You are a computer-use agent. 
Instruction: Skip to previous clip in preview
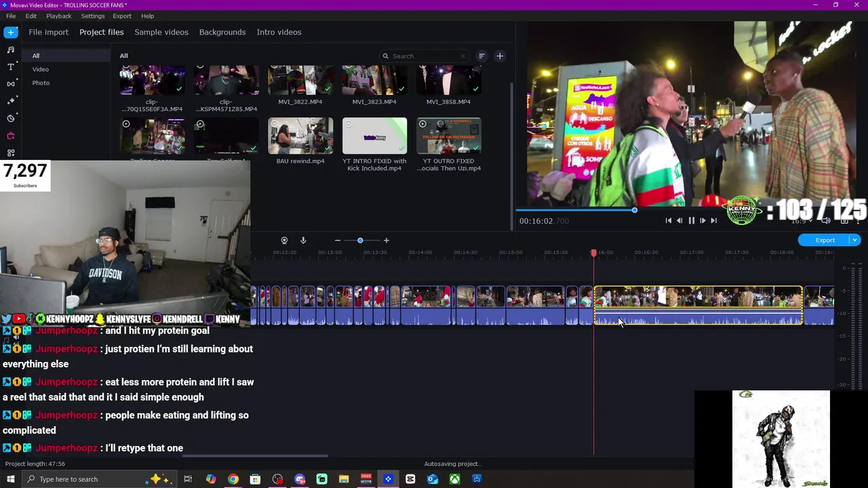coord(669,220)
